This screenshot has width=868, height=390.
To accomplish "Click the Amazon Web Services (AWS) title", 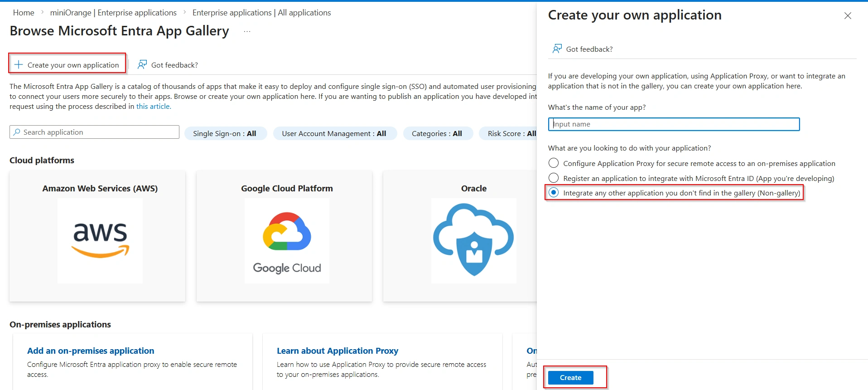I will point(100,188).
